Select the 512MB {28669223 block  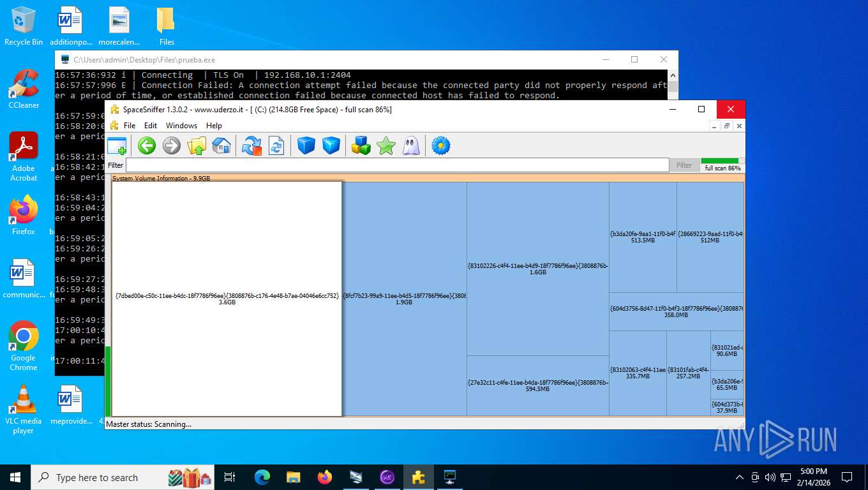click(x=710, y=237)
